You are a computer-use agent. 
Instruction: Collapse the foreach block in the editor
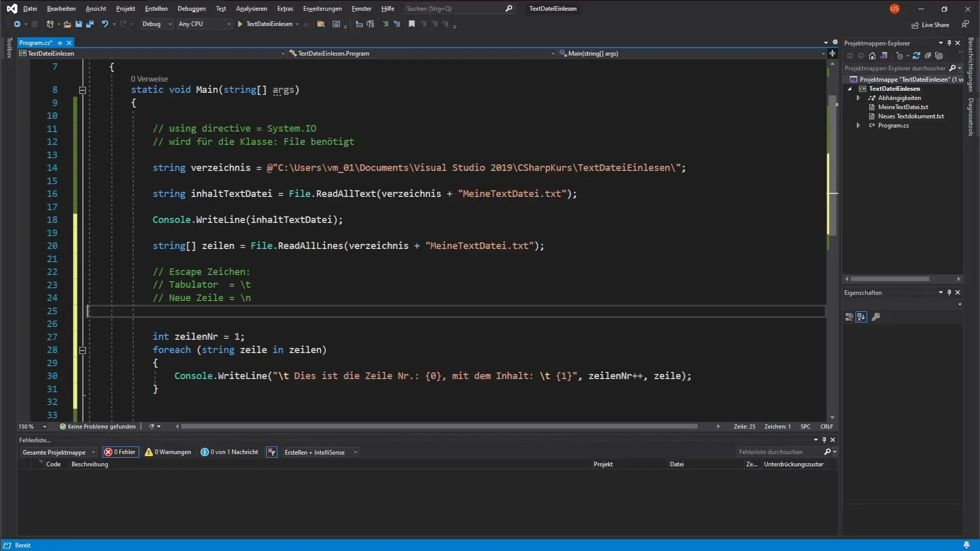[82, 350]
